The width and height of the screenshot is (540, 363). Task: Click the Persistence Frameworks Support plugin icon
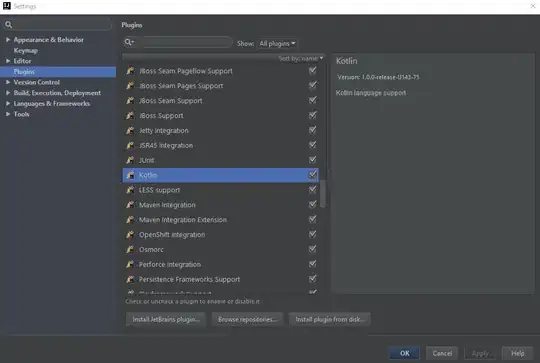tap(130, 279)
